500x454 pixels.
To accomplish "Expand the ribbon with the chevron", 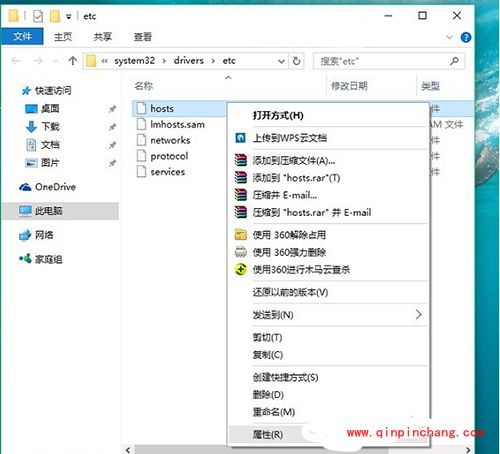I will coord(449,37).
